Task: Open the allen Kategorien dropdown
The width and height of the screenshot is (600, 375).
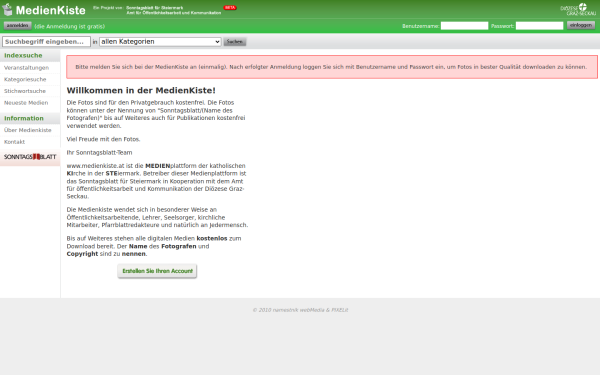Action: click(160, 41)
